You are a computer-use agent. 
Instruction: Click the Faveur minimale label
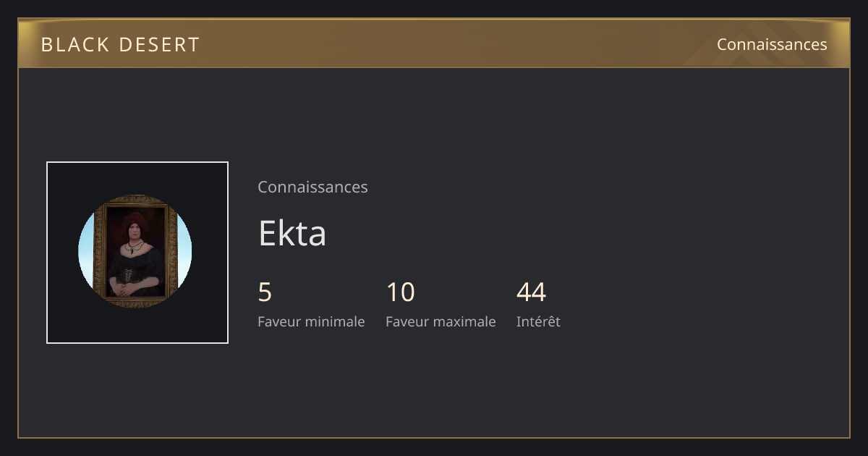(x=311, y=321)
